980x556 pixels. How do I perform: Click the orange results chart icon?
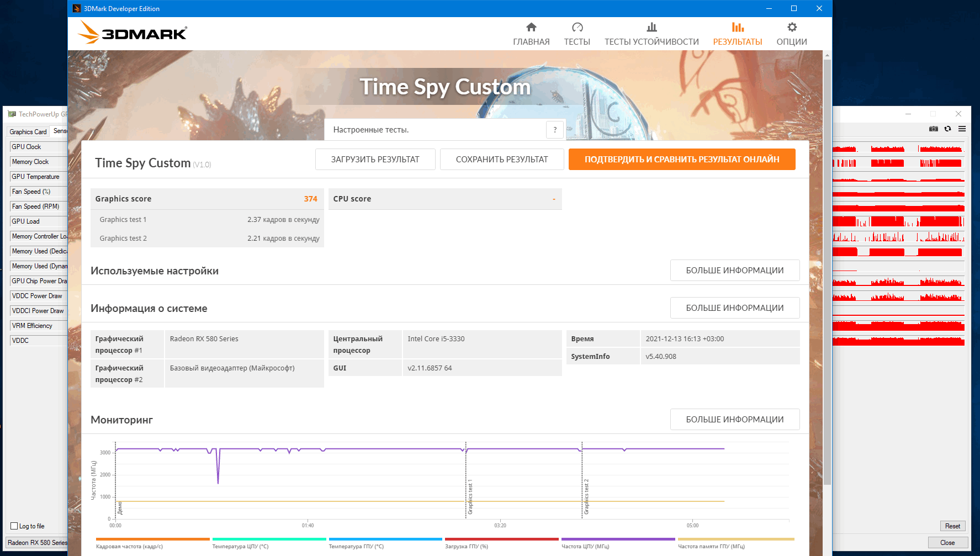pos(738,27)
